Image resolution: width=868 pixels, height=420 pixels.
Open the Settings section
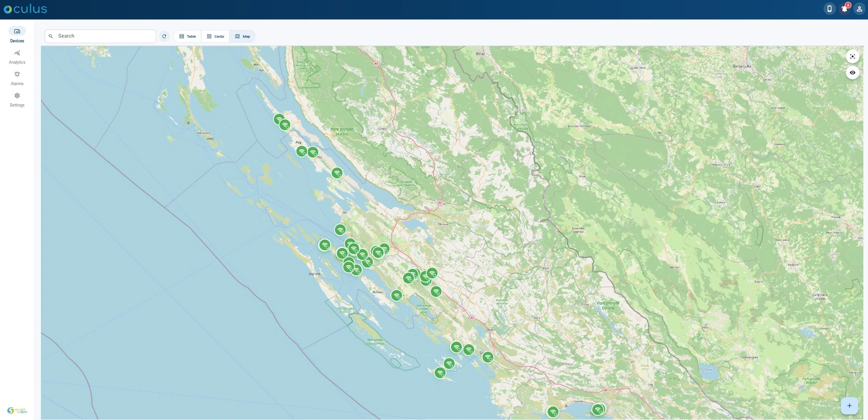tap(17, 99)
